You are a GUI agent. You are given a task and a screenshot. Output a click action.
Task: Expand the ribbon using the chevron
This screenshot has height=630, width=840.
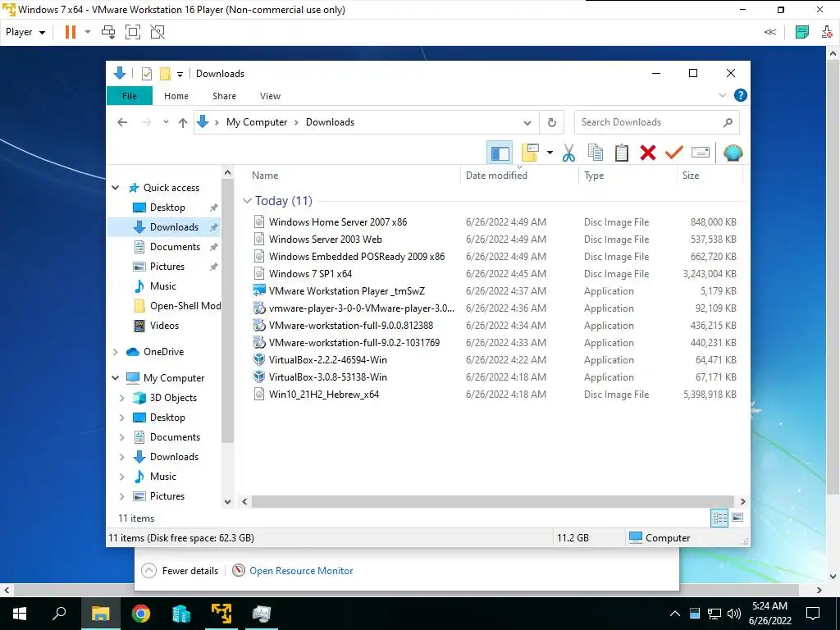(722, 95)
